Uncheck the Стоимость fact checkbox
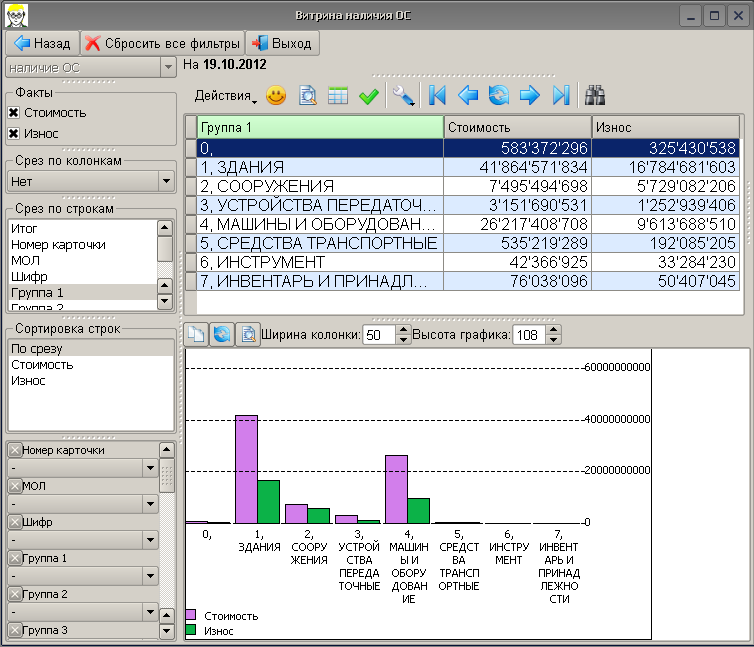 pyautogui.click(x=14, y=113)
